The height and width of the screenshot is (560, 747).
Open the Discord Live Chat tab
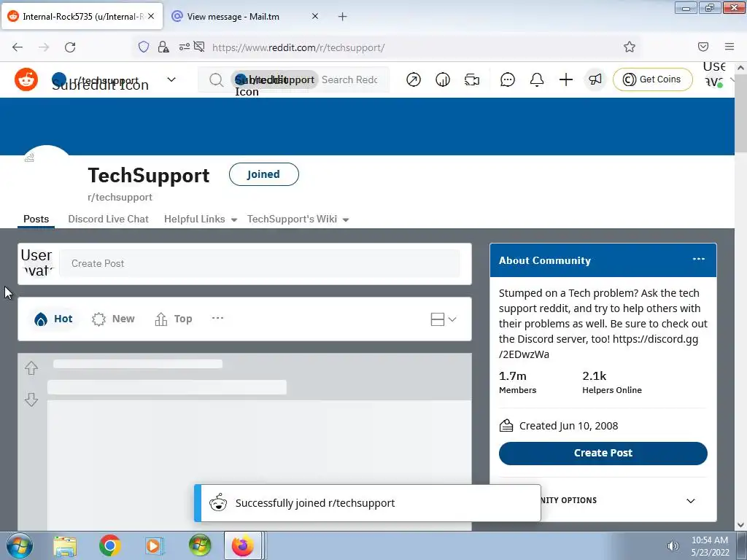[x=108, y=219]
